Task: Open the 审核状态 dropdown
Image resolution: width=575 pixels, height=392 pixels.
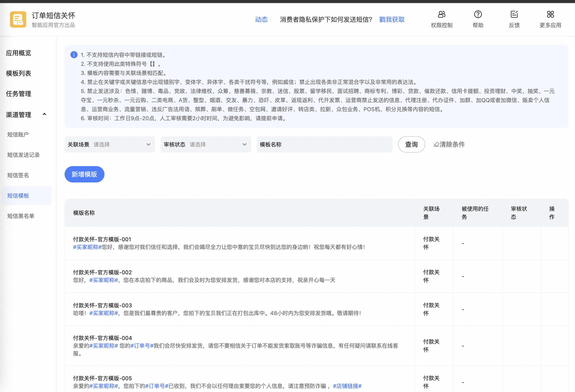Action: coord(206,144)
